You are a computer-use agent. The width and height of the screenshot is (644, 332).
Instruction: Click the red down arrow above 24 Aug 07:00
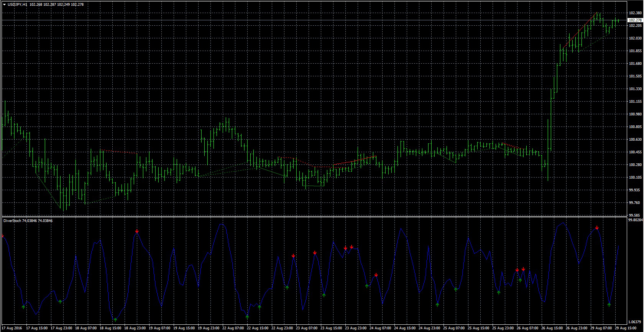[376, 274]
